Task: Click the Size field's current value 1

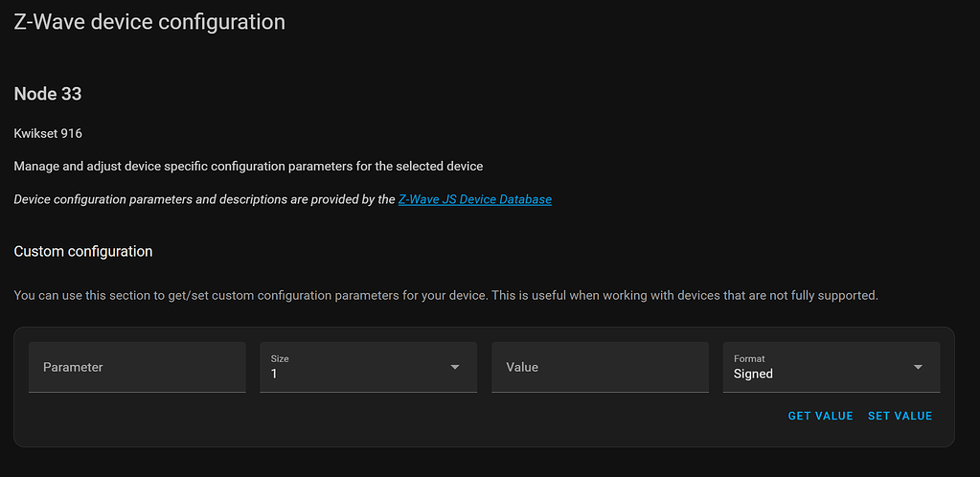Action: (274, 375)
